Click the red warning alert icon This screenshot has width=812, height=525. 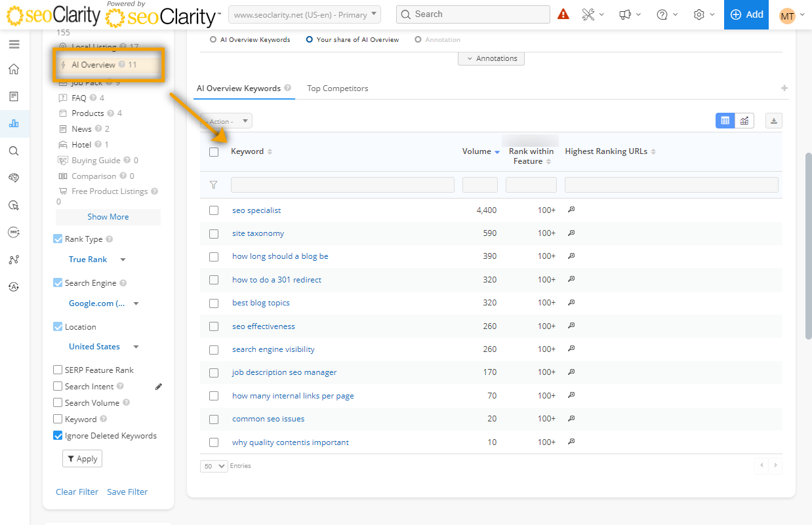click(563, 14)
